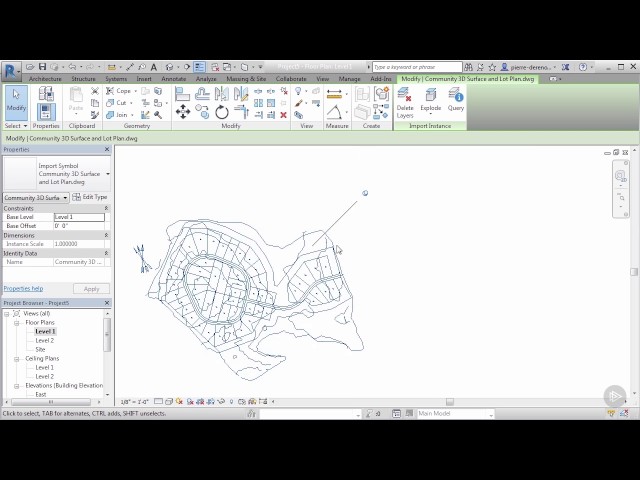This screenshot has width=640, height=480.
Task: Open the Properties help link
Action: pos(23,289)
